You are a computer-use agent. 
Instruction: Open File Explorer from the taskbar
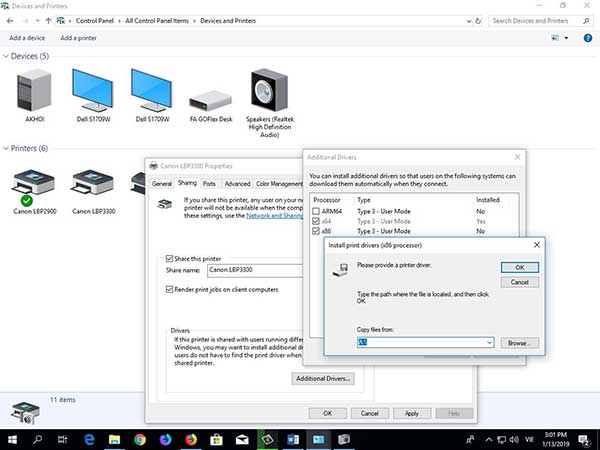[114, 439]
